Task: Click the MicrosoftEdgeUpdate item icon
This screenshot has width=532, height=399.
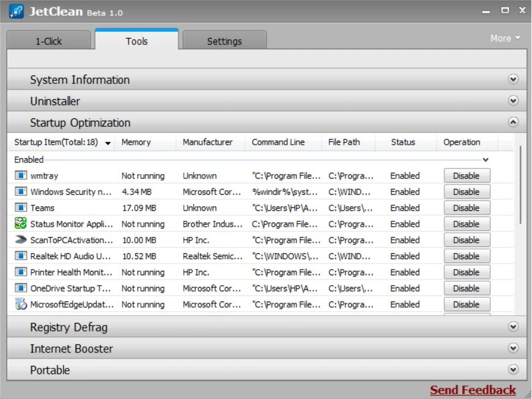Action: pos(21,303)
